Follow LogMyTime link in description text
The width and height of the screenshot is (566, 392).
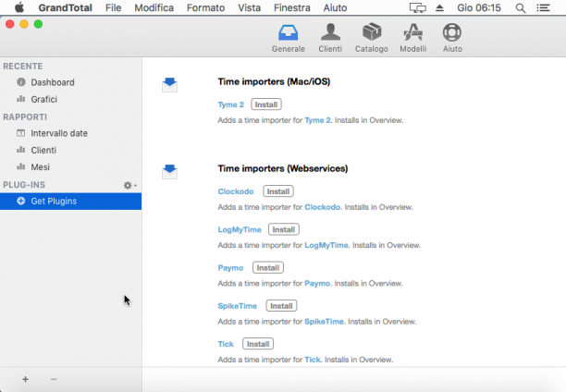(x=326, y=245)
